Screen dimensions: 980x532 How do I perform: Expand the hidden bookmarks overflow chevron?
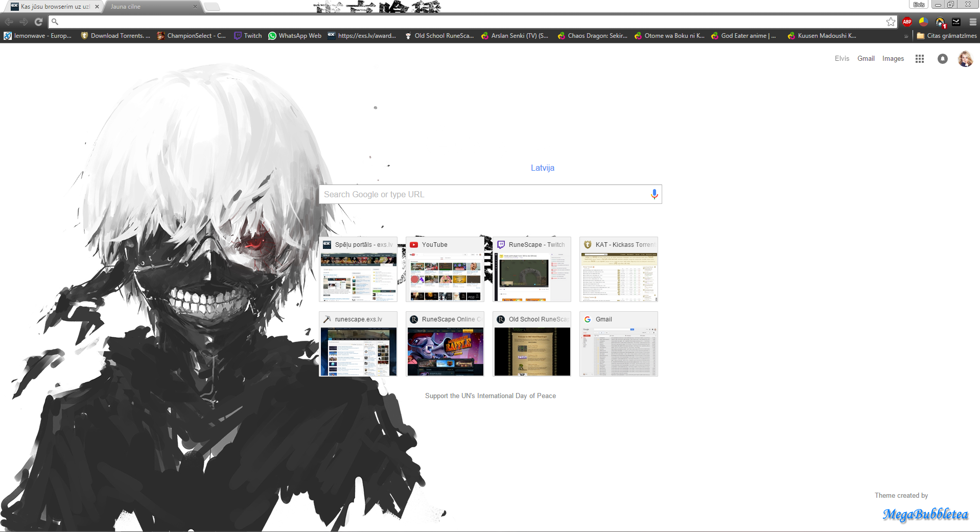[x=906, y=36]
